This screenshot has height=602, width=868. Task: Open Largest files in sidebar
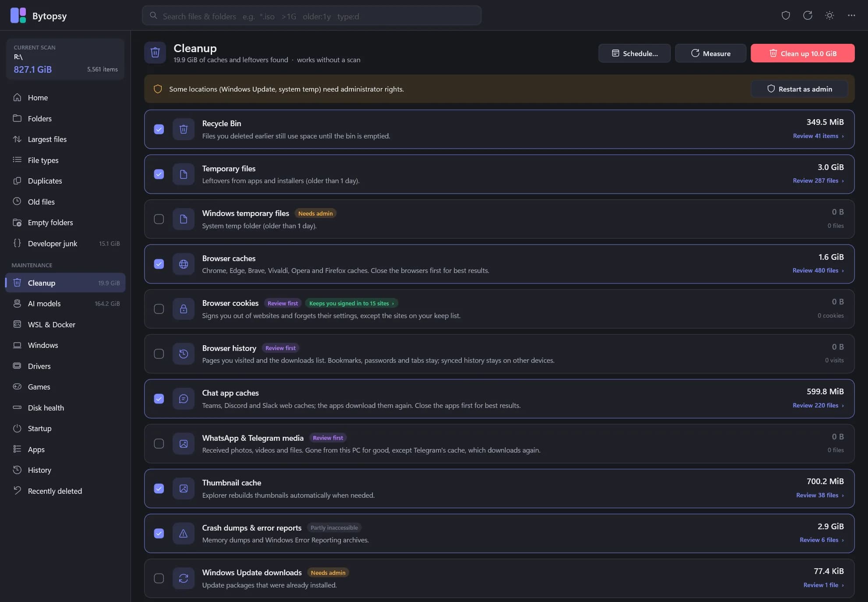click(x=65, y=139)
